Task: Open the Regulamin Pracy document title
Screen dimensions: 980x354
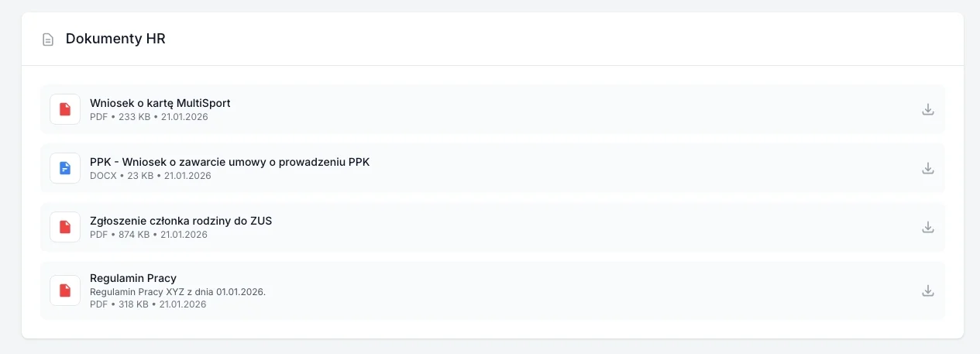Action: pos(133,278)
